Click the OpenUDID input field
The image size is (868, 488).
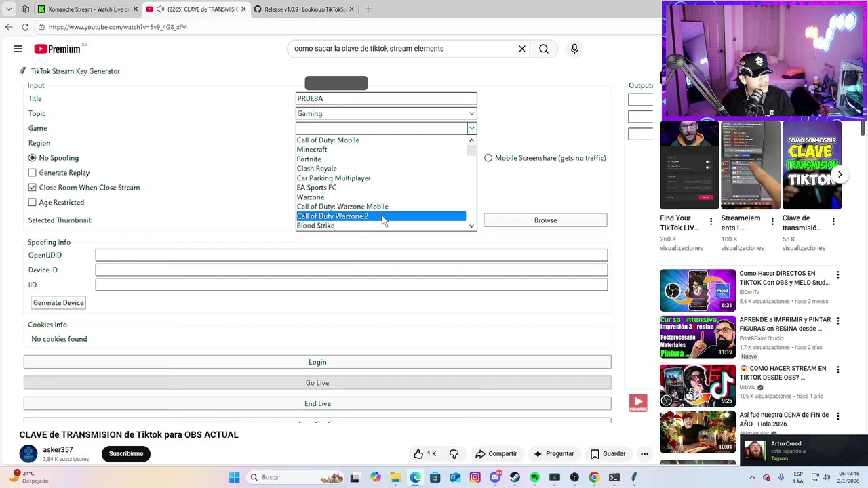(351, 256)
